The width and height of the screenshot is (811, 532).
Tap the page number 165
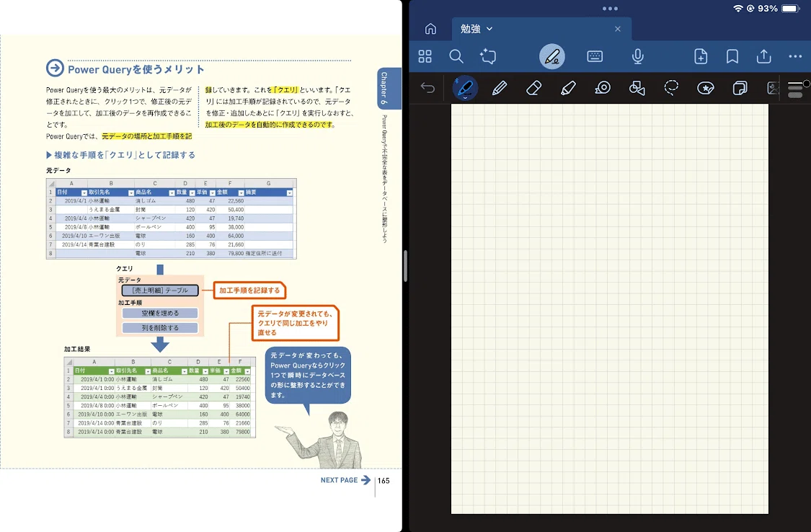tap(384, 480)
